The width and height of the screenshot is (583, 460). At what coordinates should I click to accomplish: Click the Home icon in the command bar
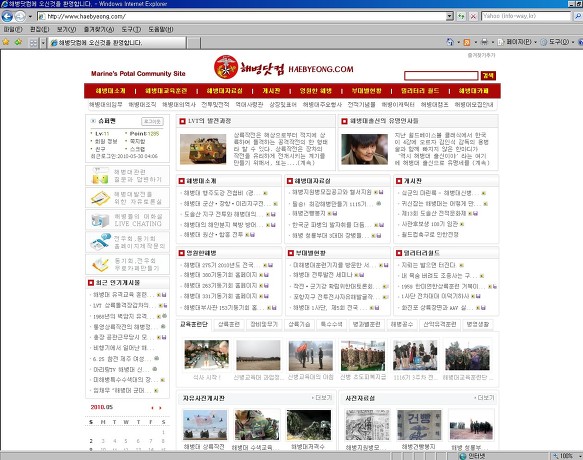pyautogui.click(x=450, y=42)
